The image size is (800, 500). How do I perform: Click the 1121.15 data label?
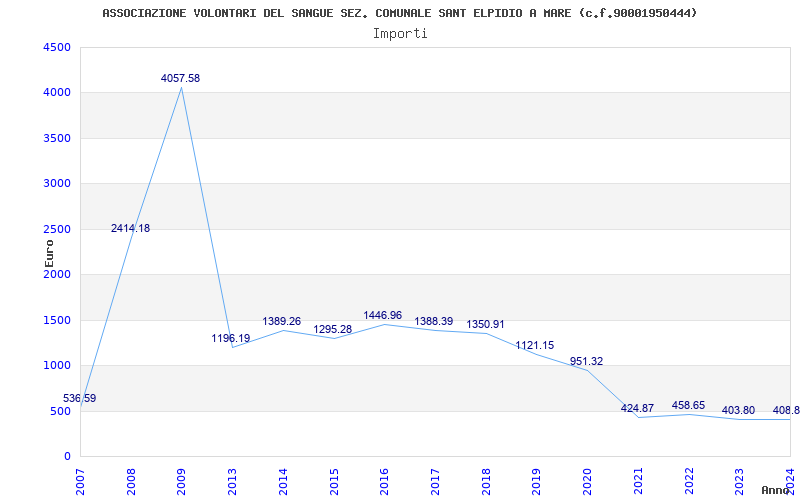pos(535,345)
